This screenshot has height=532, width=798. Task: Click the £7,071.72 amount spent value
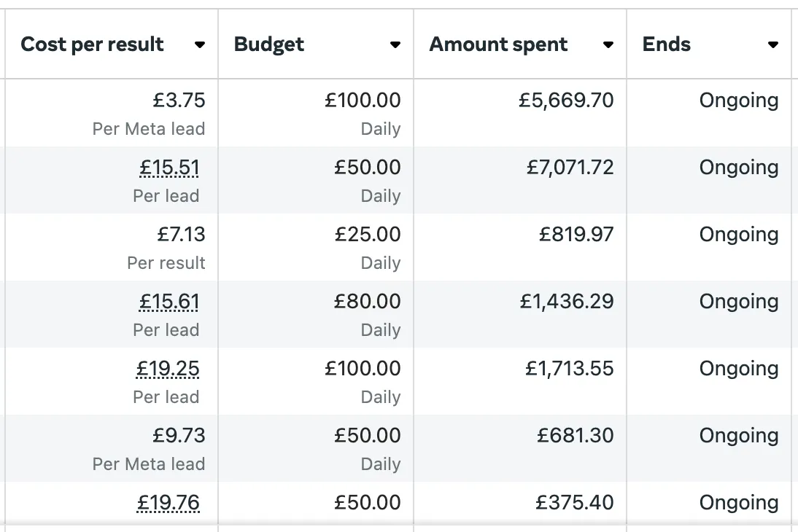coord(570,168)
